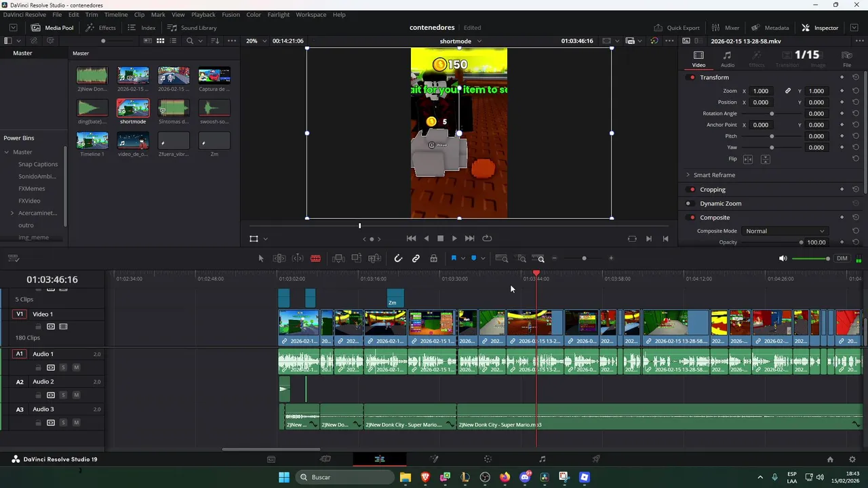Click the Overwrite Clip timeline icon

356,258
